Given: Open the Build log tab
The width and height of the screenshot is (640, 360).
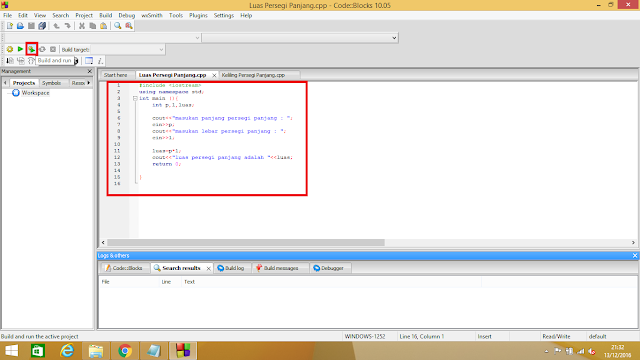Looking at the screenshot, I should click(x=231, y=268).
